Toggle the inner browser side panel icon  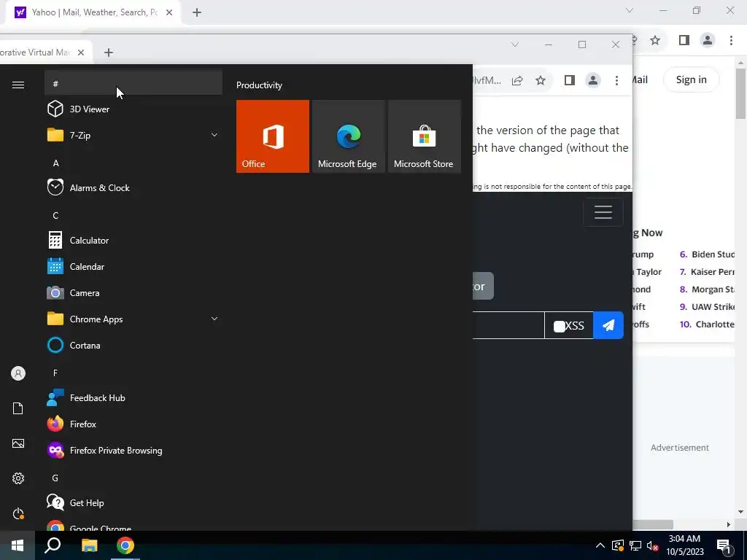[x=569, y=80]
